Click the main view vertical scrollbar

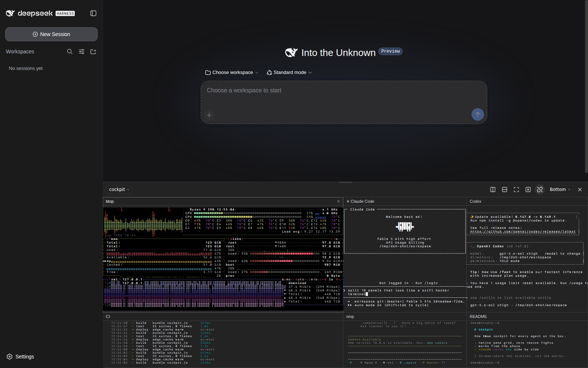pyautogui.click(x=586, y=86)
